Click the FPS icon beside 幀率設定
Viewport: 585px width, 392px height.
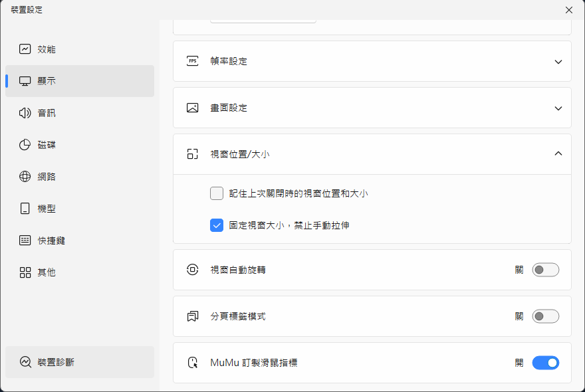pos(193,61)
